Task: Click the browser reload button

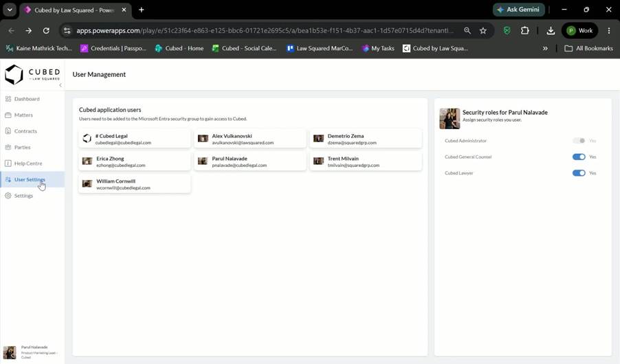Action: (46, 30)
